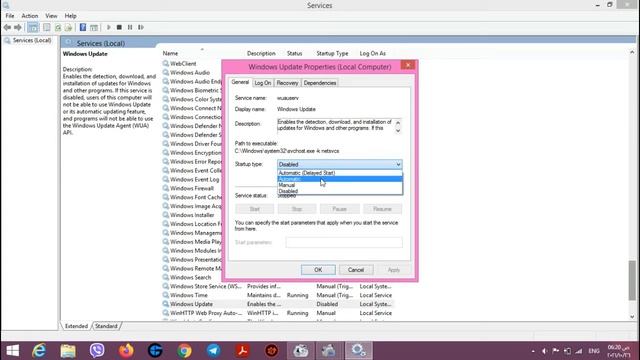Click the Show/Hide Action Pane icon
640x360 pixels.
pos(94,27)
